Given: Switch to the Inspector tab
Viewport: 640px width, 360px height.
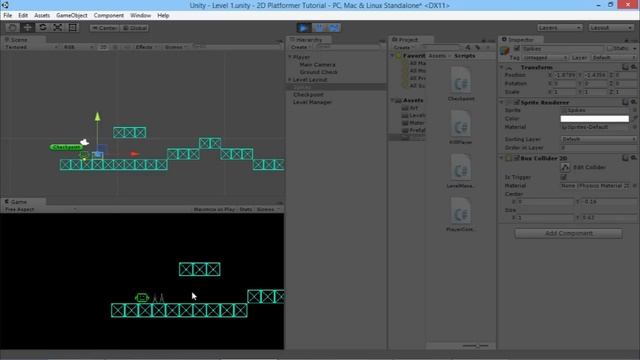Looking at the screenshot, I should (520, 40).
